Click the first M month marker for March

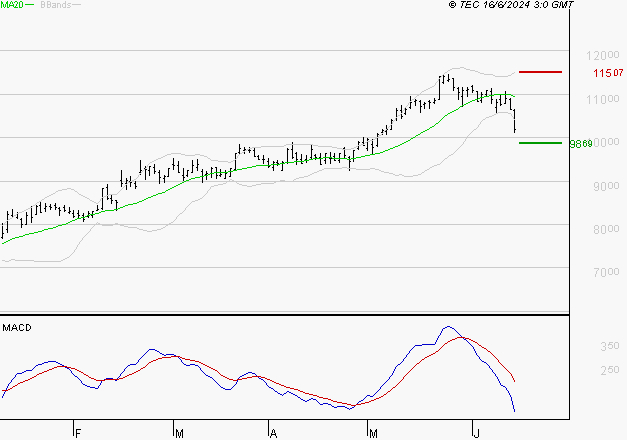179,433
